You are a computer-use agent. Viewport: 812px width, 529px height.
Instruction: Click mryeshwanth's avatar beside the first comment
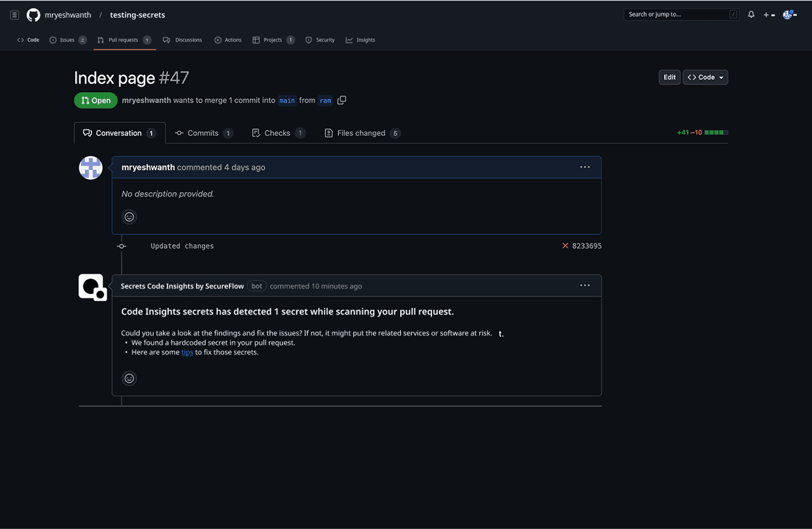pyautogui.click(x=91, y=168)
